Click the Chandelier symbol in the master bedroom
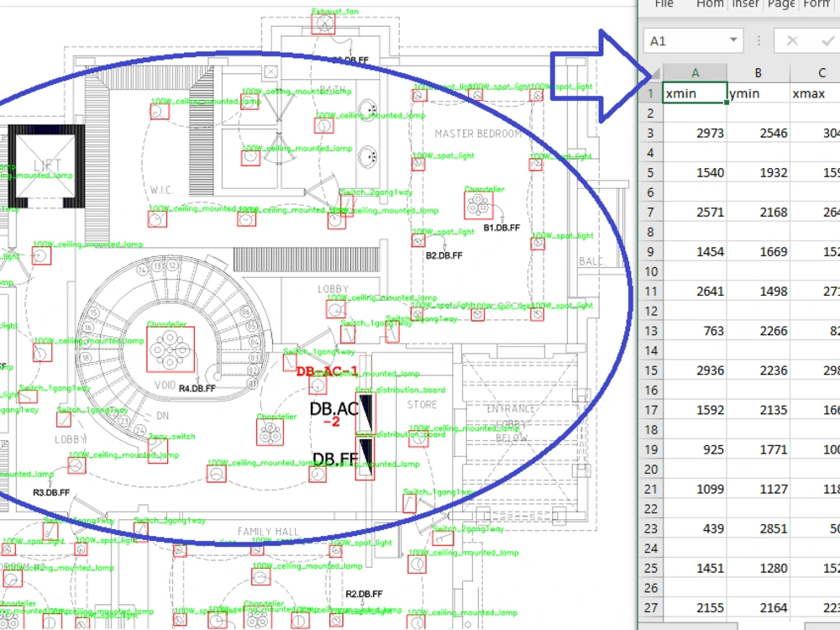The height and width of the screenshot is (630, 840). (x=479, y=205)
